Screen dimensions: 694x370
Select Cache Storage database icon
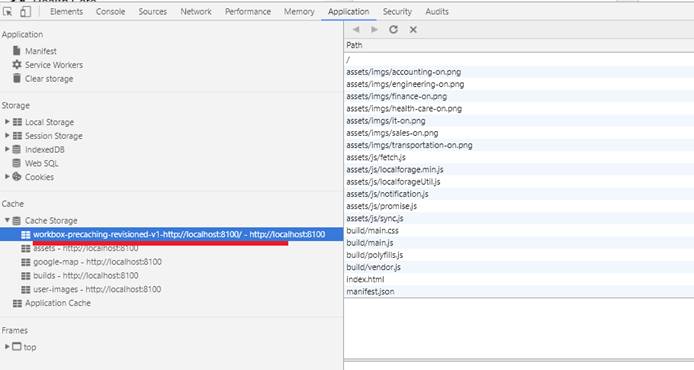[17, 220]
